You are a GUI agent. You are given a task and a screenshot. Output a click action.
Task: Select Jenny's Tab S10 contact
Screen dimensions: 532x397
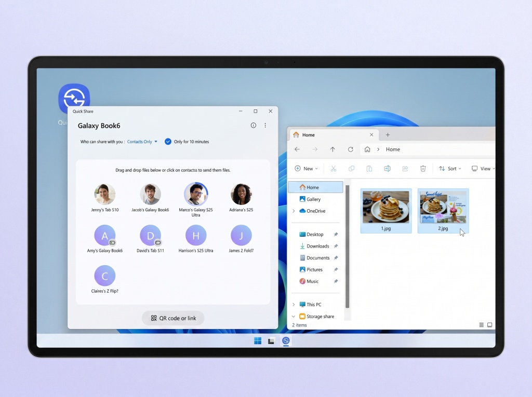tap(105, 198)
